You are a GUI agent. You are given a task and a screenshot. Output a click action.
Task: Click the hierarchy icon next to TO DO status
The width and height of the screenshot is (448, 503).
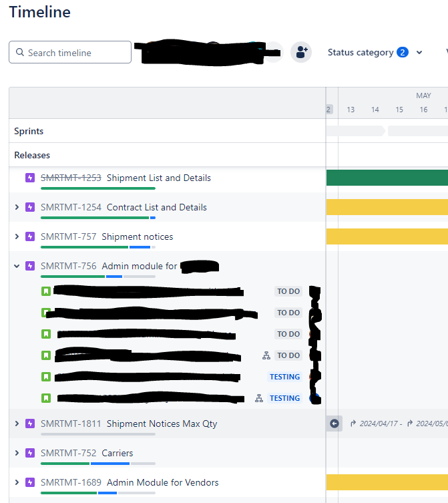266,355
